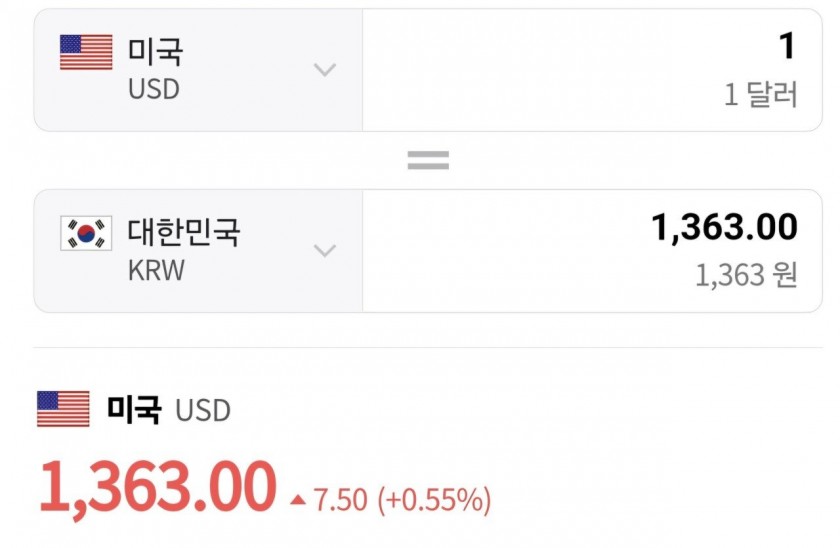Expand the 대한민국 KRW currency dropdown chevron
Image resolution: width=840 pixels, height=548 pixels.
(325, 250)
